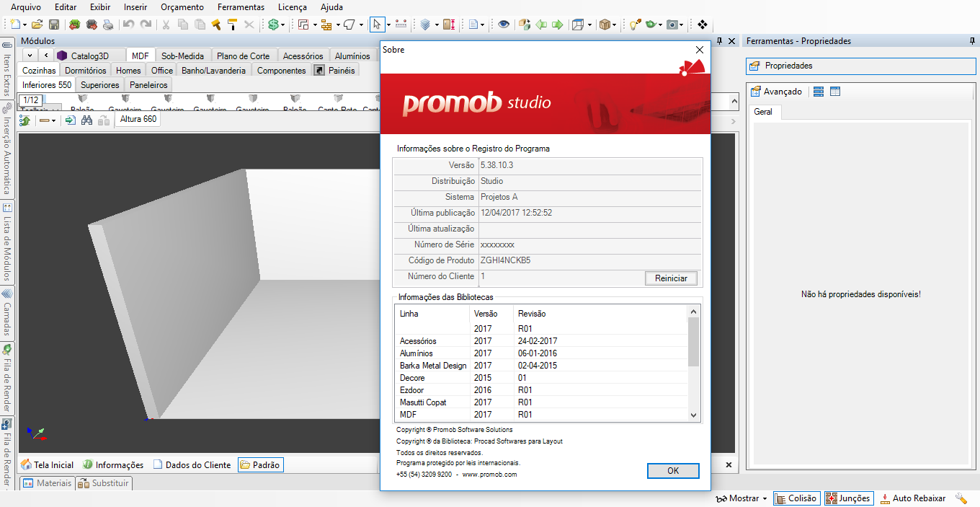Expand the catalog tabs down-chevron in Módulos
Screen dimensions: 980x507
[x=30, y=56]
